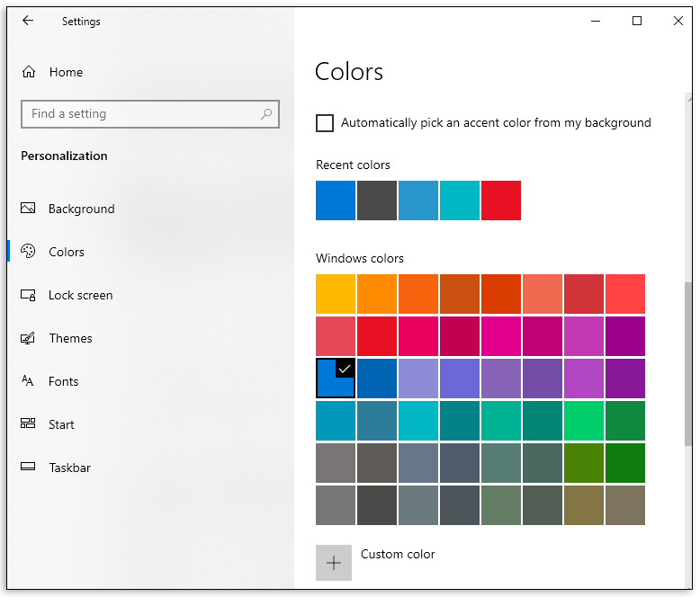Click the Taskbar icon in sidebar
The height and width of the screenshot is (597, 700).
coord(28,468)
